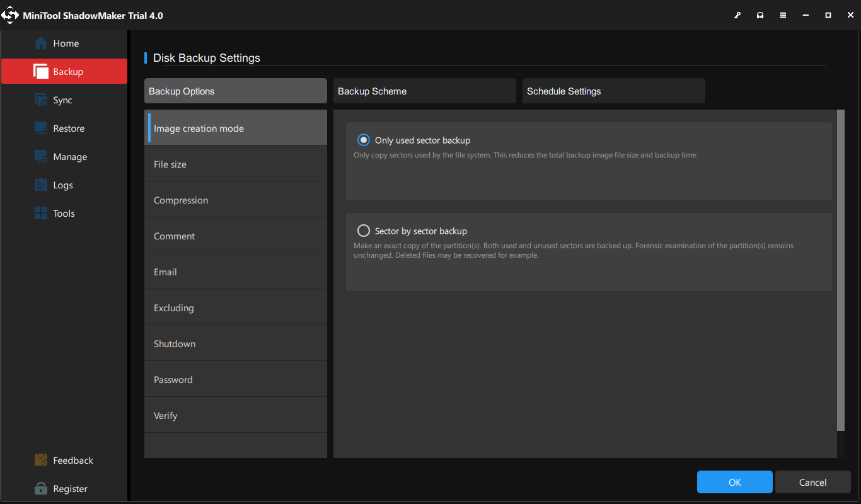
Task: Click the MiniTool ShadowMaker logo icon
Action: click(x=11, y=16)
